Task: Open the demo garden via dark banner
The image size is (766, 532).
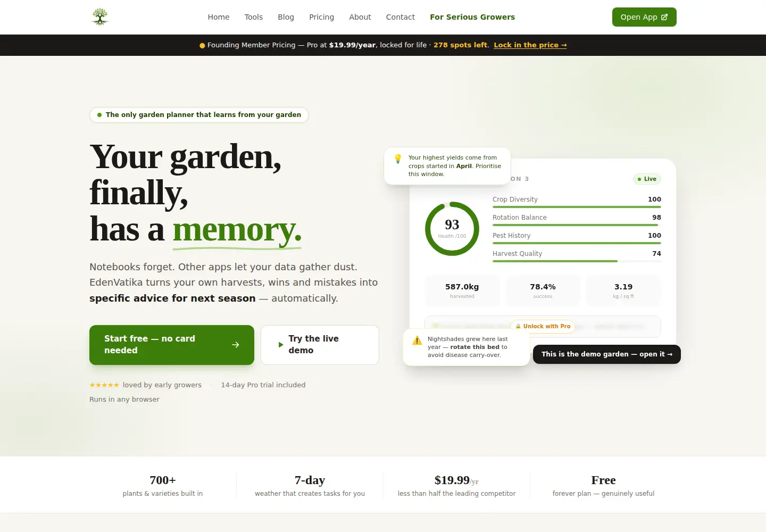Action: (x=607, y=354)
